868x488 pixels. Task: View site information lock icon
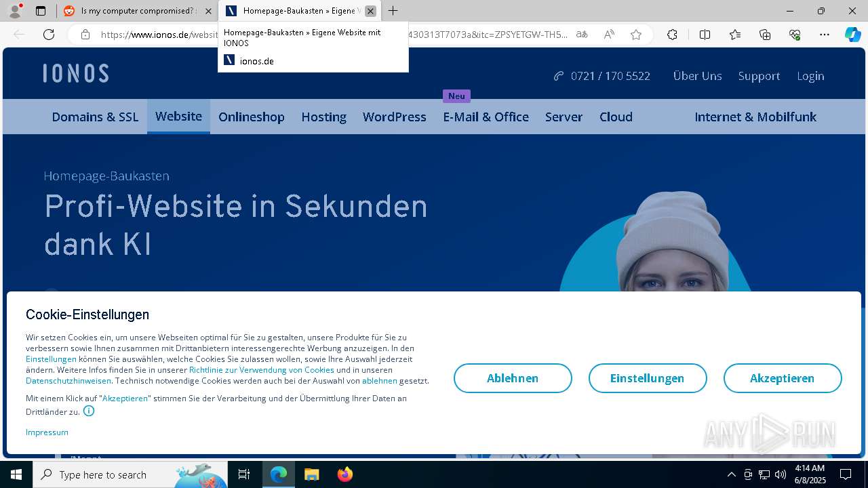point(85,35)
